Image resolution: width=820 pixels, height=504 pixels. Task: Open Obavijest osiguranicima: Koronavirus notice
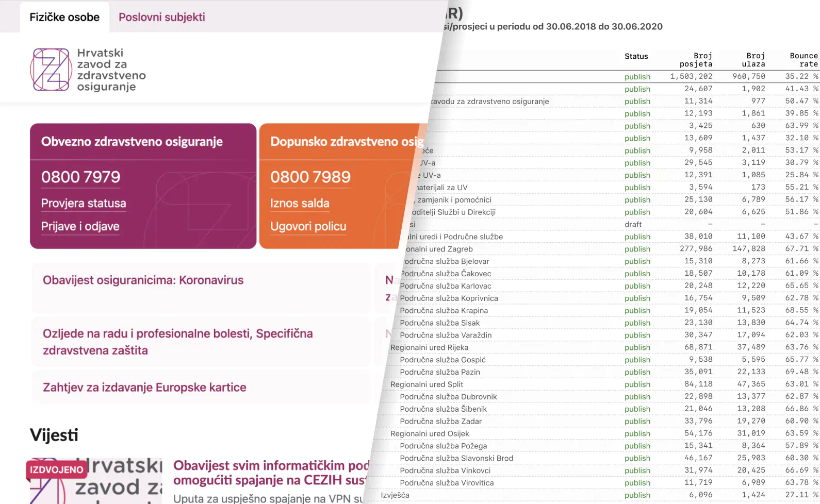(x=143, y=280)
